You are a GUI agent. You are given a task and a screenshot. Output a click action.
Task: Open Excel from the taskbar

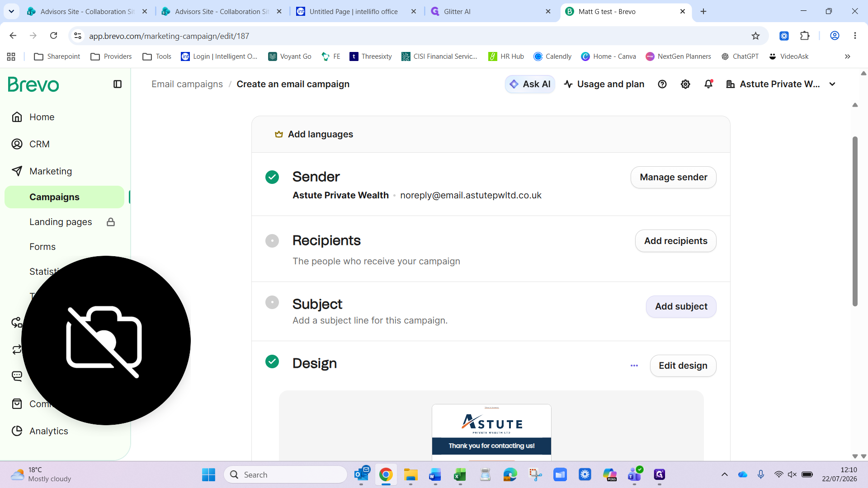click(460, 474)
